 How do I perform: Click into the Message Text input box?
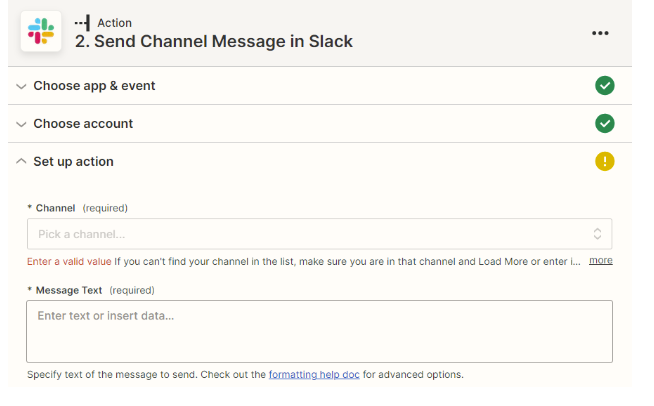click(319, 331)
